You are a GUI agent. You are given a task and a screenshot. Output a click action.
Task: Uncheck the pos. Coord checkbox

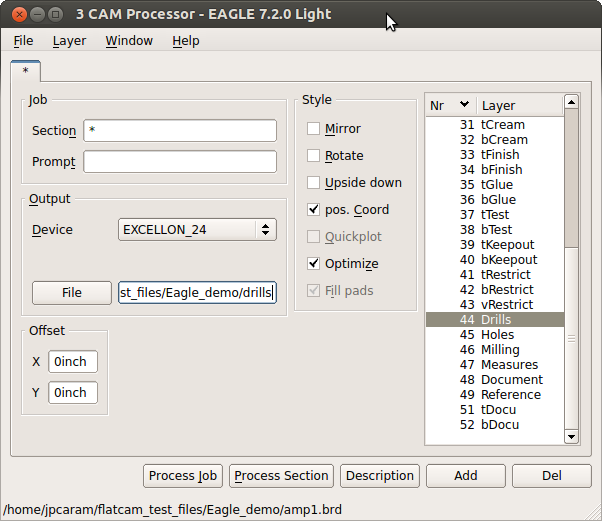click(314, 210)
